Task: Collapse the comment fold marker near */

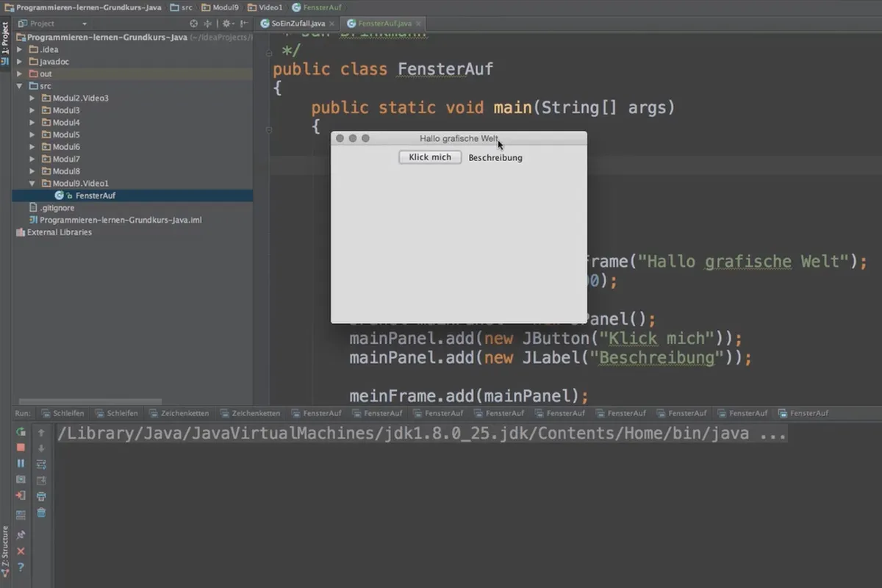Action: point(269,53)
